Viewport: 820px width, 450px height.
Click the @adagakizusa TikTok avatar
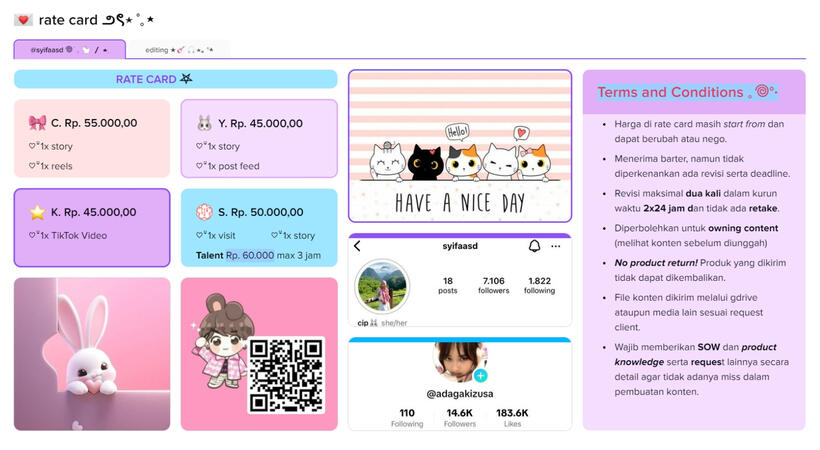(x=460, y=362)
